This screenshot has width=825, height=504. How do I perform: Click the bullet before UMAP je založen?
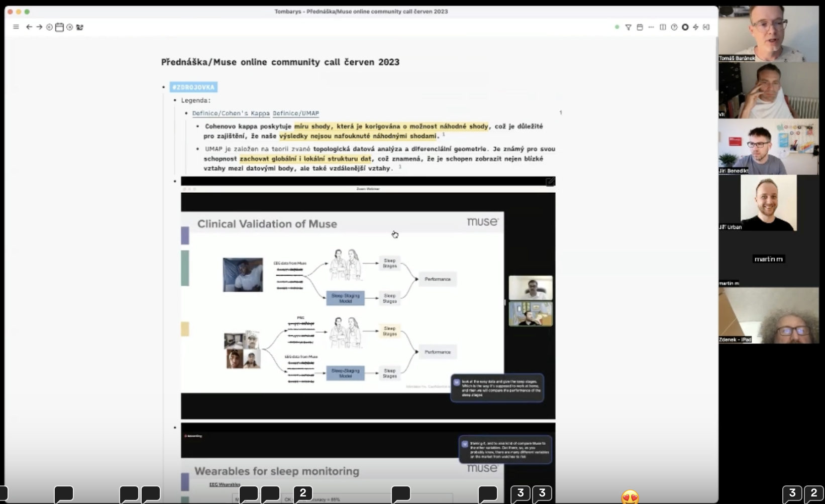(x=198, y=149)
